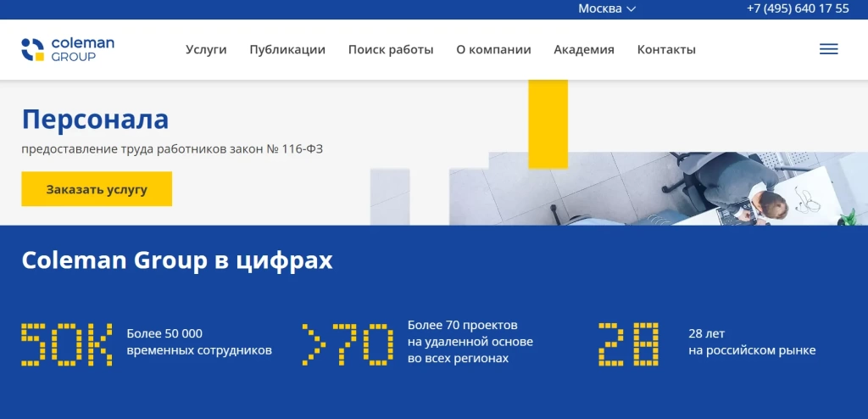The height and width of the screenshot is (419, 868).
Task: Click text Более 70 проектов на удаленной основе
Action: tap(470, 342)
